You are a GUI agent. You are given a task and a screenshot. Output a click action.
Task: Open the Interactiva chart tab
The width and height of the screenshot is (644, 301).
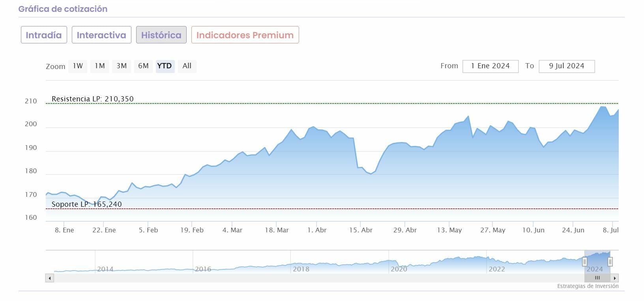pyautogui.click(x=101, y=35)
